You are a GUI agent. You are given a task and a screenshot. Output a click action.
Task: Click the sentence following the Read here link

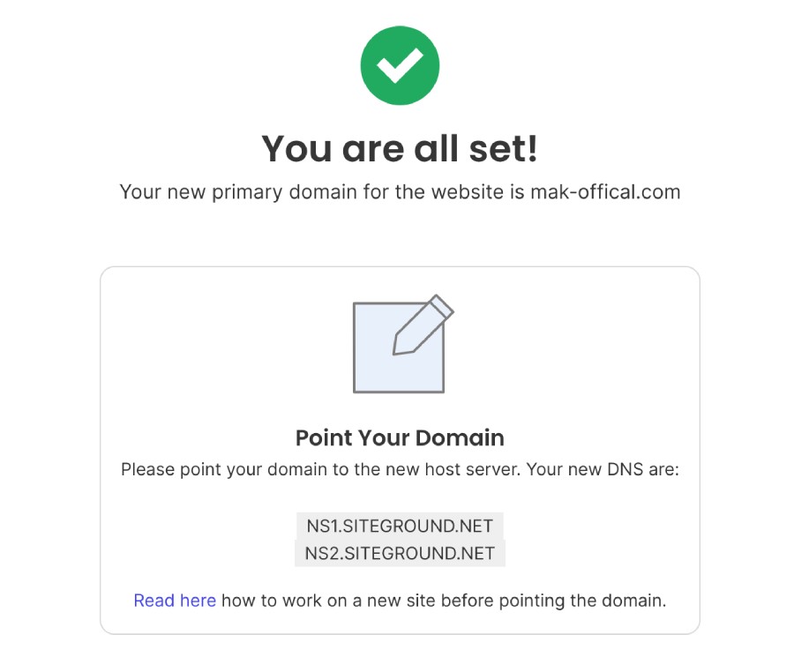point(441,601)
